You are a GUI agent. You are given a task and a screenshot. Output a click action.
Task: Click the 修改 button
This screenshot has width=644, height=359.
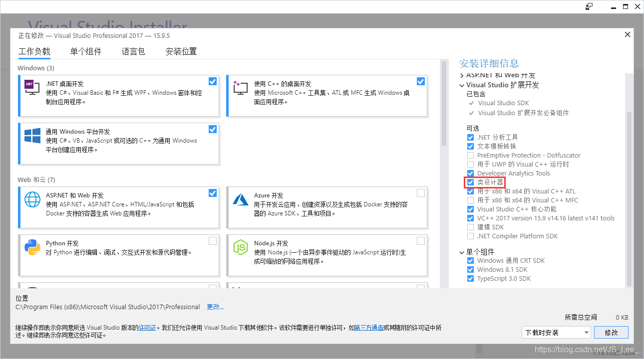[x=611, y=332]
